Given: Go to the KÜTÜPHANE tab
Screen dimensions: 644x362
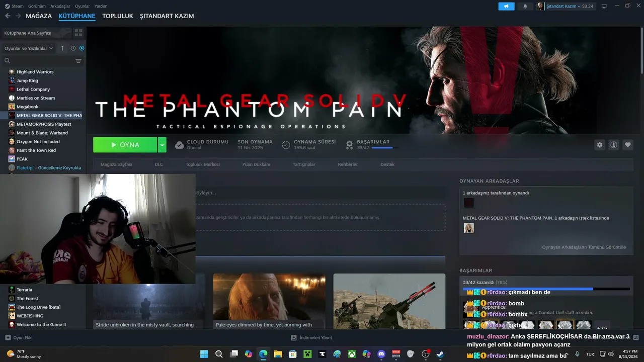Looking at the screenshot, I should (77, 16).
